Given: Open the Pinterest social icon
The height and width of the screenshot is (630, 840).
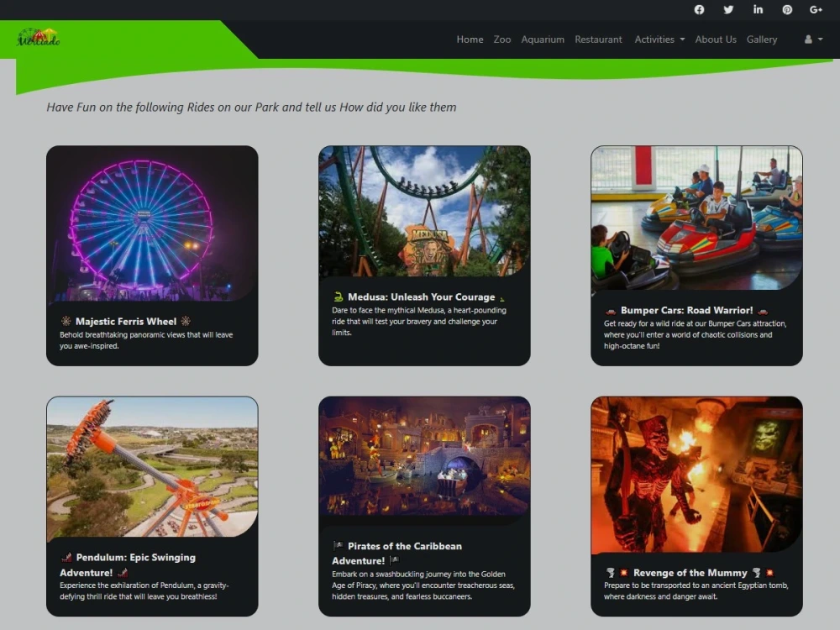Looking at the screenshot, I should pos(787,9).
